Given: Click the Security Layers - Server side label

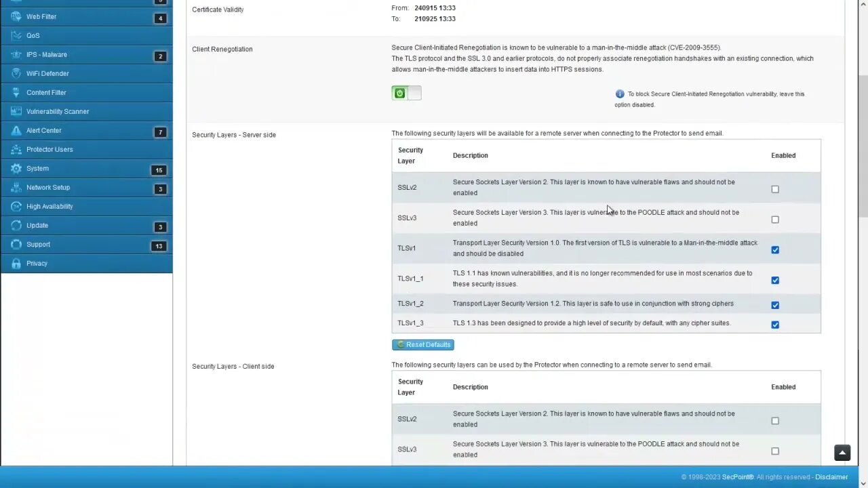Looking at the screenshot, I should [x=234, y=135].
